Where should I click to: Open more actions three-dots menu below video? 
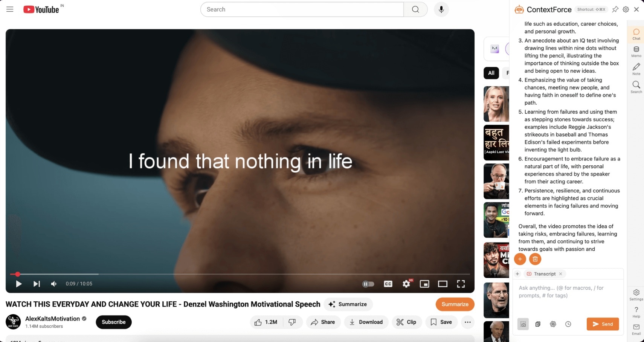click(x=467, y=322)
